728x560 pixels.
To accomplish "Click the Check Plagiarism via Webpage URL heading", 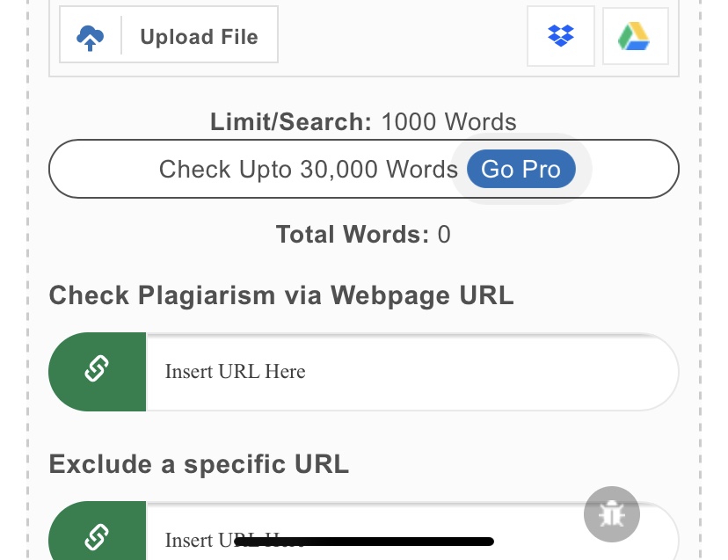I will (281, 295).
